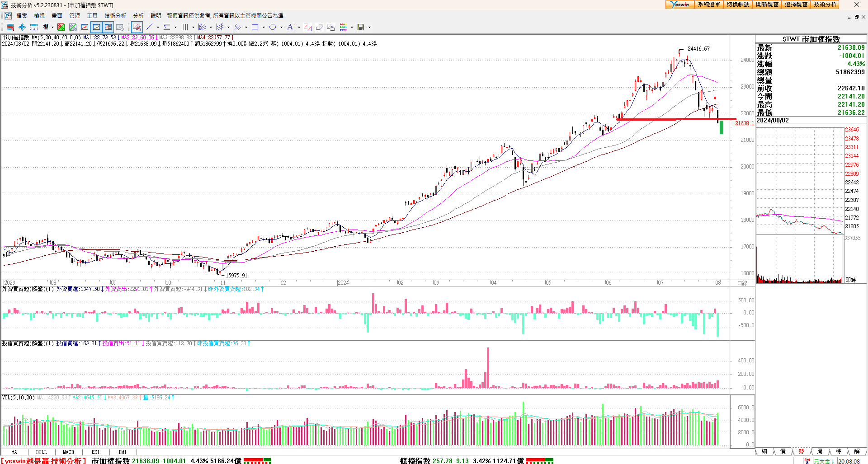The image size is (868, 464).
Task: Select the 解 tab in quote panel
Action: pyautogui.click(x=857, y=451)
